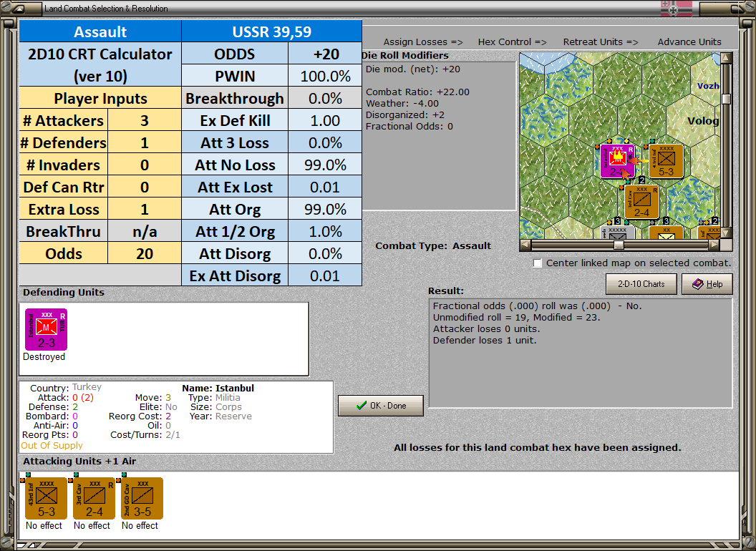756x551 pixels.
Task: Click the # Defenders value 1
Action: coord(145,142)
